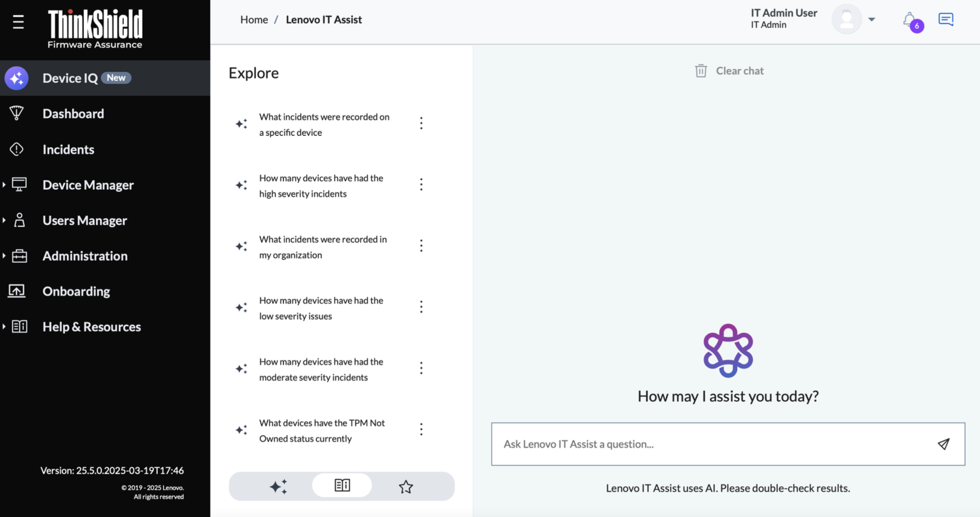Open options for 'low severity issues' prompt
The height and width of the screenshot is (517, 980).
pos(421,307)
